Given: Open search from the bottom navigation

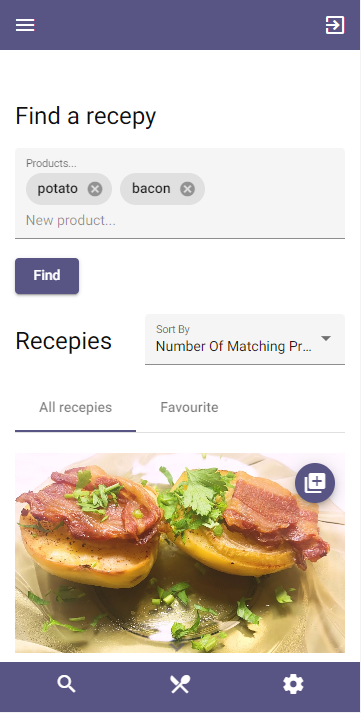Looking at the screenshot, I should [66, 684].
